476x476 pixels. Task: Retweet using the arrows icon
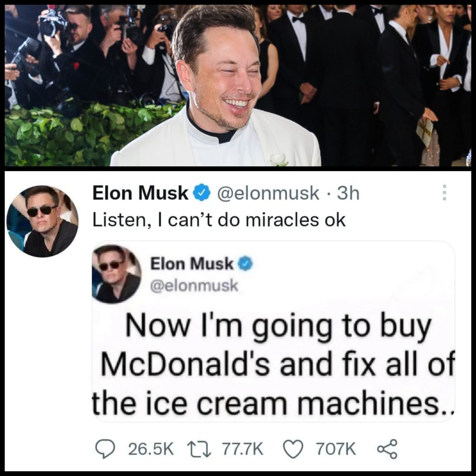[x=199, y=449]
